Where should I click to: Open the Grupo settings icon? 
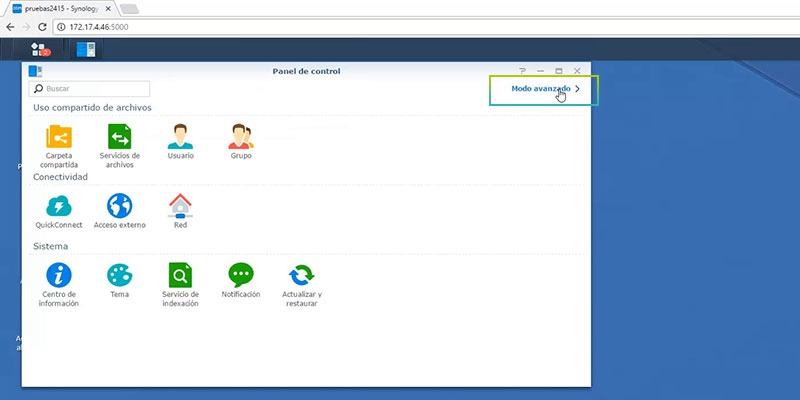241,136
